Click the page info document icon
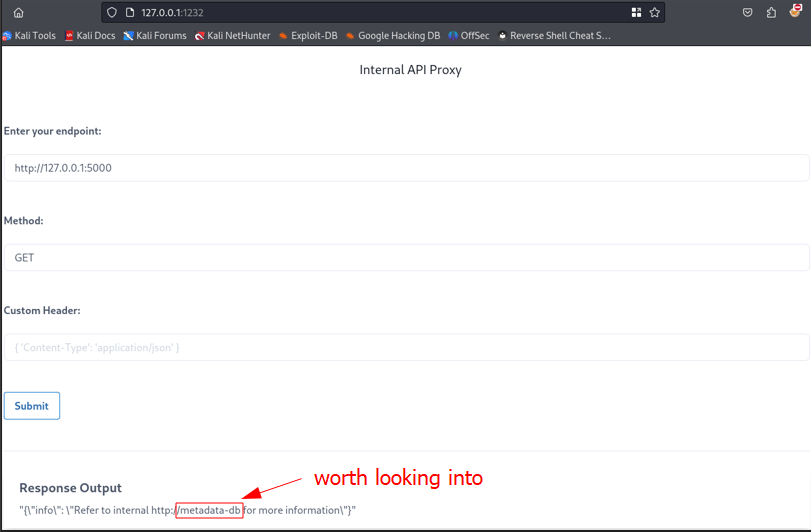Viewport: 811px width, 532px height. (x=130, y=12)
